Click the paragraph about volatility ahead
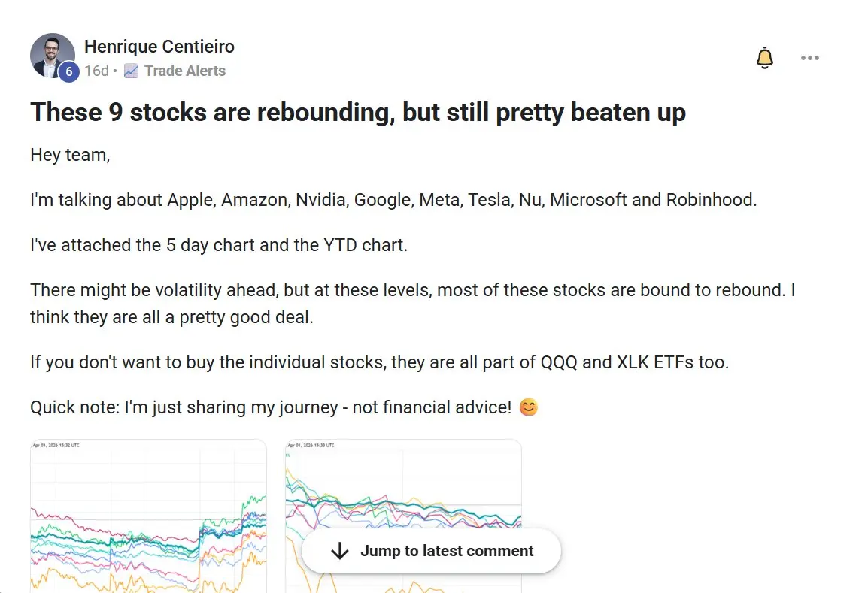 pos(412,304)
